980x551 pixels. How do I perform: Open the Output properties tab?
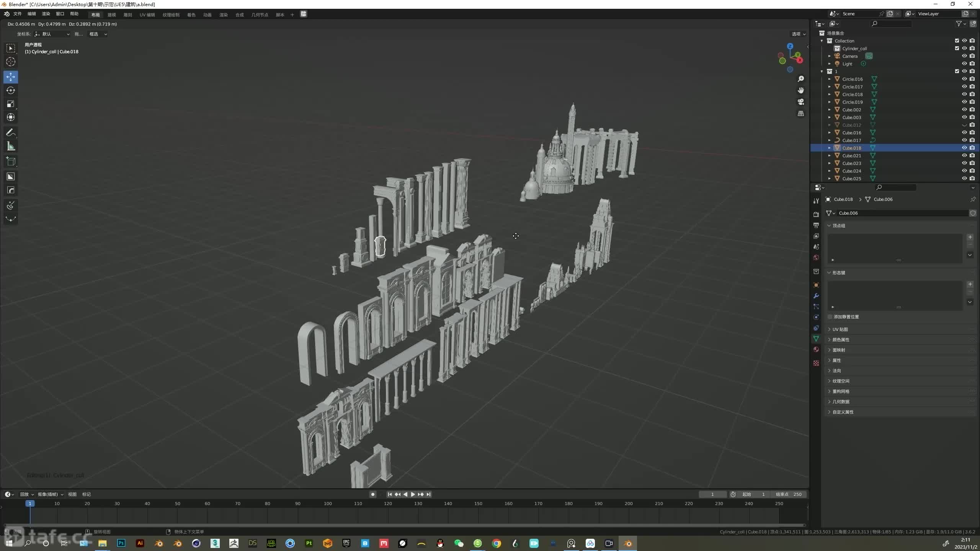pos(816,225)
